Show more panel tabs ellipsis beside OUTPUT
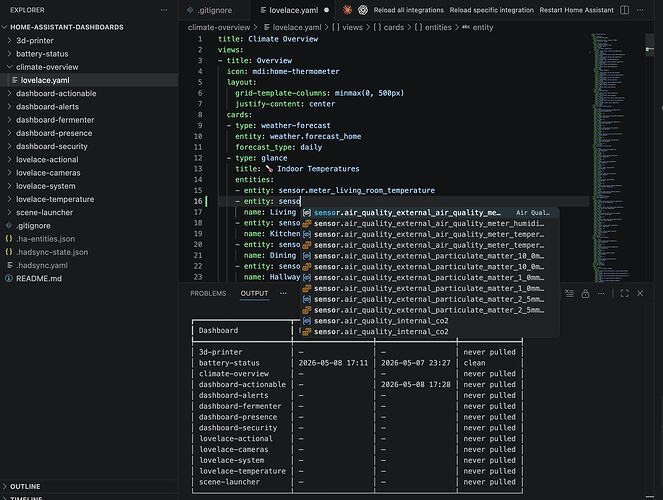The height and width of the screenshot is (500, 663). (283, 293)
